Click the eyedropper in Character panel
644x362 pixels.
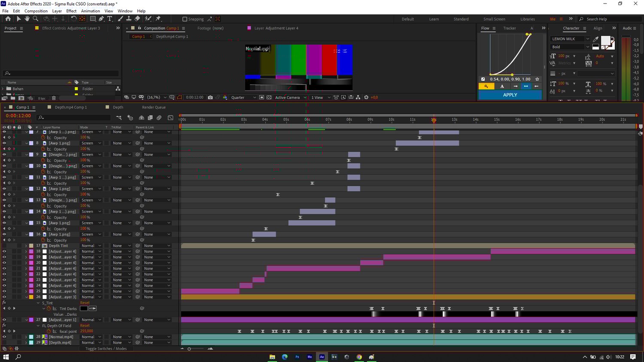596,39
